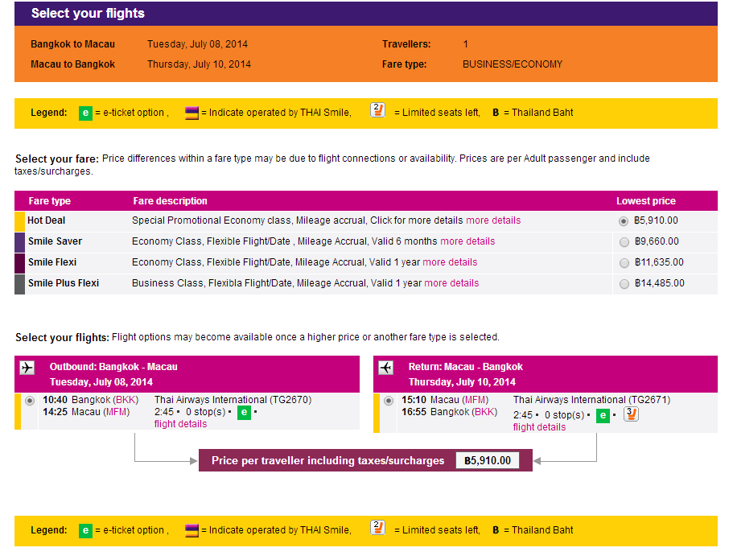Click limited seats icon in top legend
Viewport: 733px width, 560px height.
point(377,110)
